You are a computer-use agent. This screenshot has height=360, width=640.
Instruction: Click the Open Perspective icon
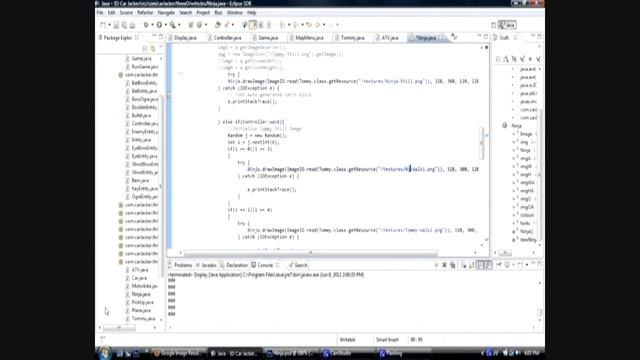(x=493, y=25)
